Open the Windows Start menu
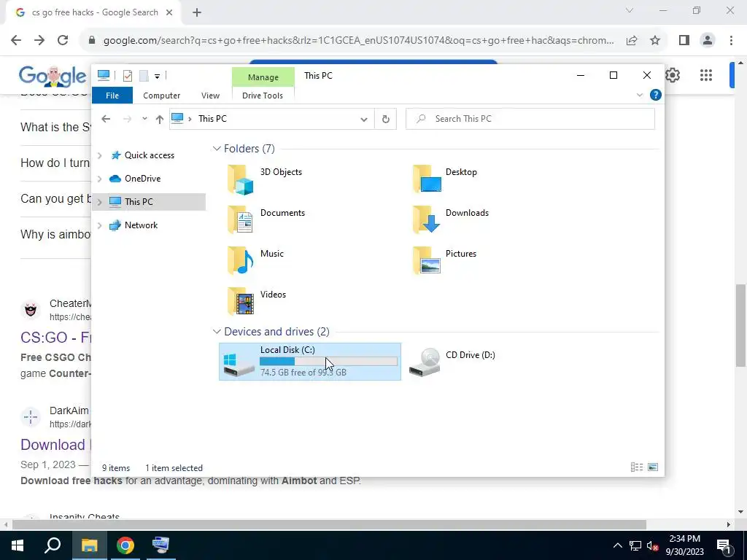Viewport: 747px width, 560px height. pos(18,545)
